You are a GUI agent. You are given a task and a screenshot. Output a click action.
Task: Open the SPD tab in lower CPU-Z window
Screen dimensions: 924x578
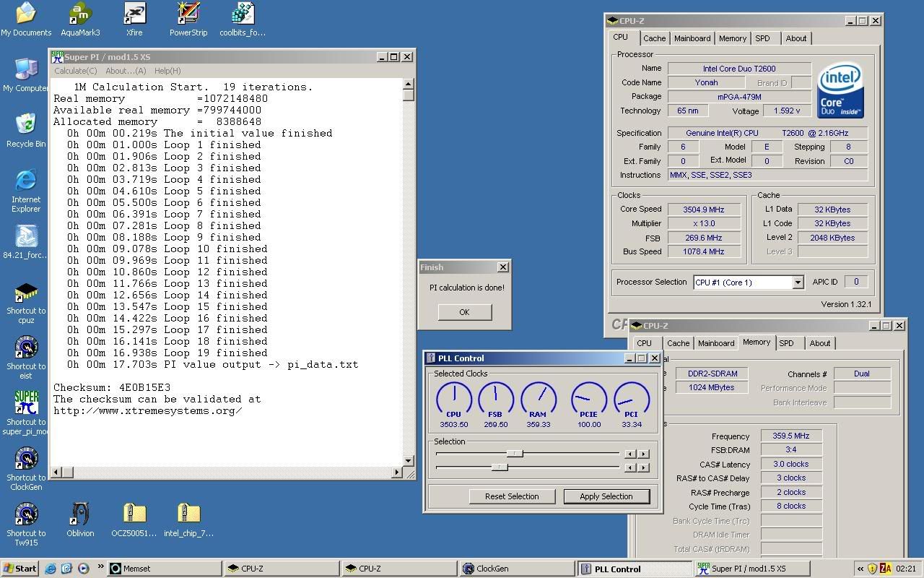(786, 343)
